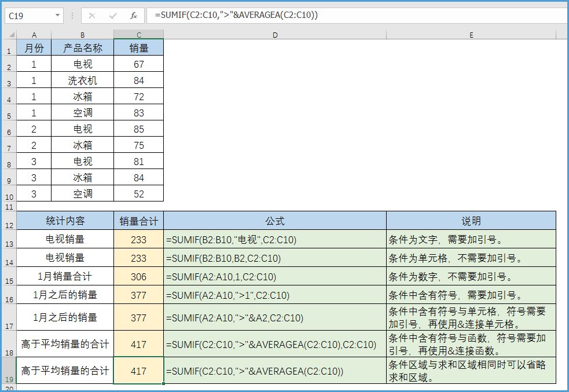Select column D header

[275, 35]
